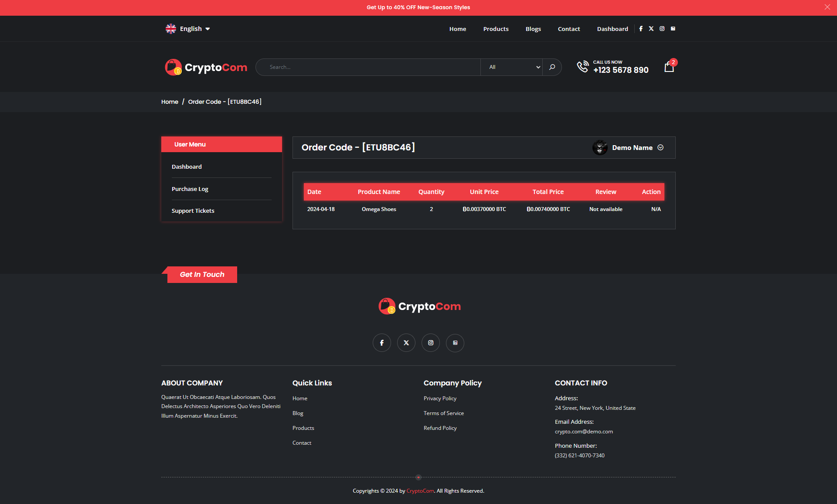Open Instagram from the top navigation icons
This screenshot has width=837, height=504.
tap(662, 29)
